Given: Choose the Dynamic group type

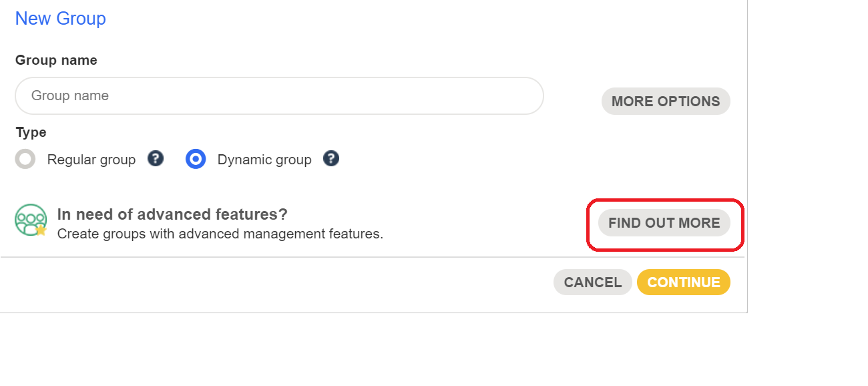Looking at the screenshot, I should pos(196,159).
